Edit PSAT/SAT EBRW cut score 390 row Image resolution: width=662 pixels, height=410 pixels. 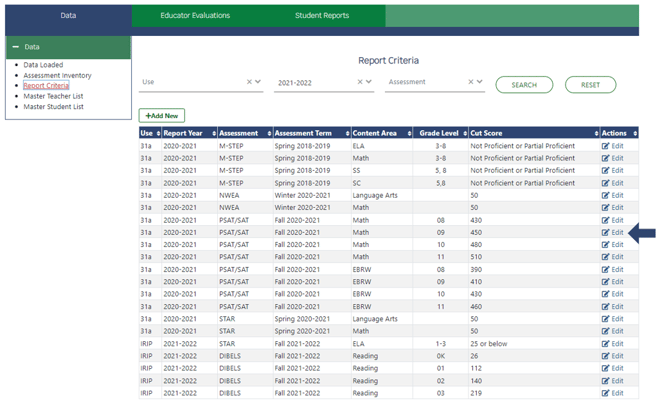(612, 270)
